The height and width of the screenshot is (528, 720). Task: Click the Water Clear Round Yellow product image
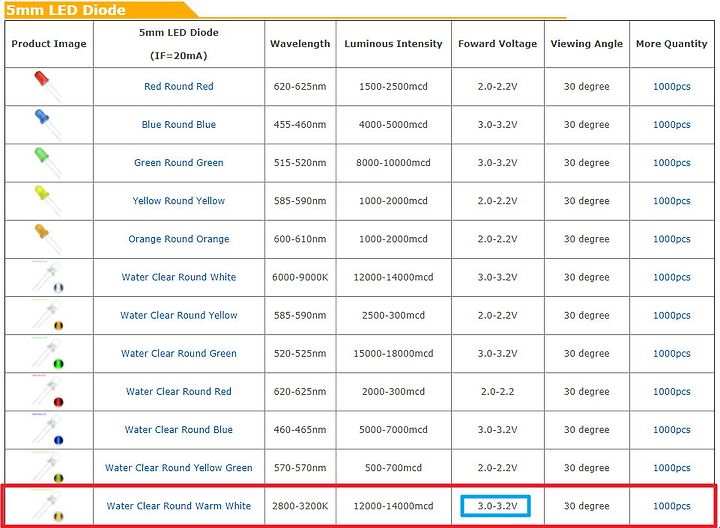tap(48, 315)
